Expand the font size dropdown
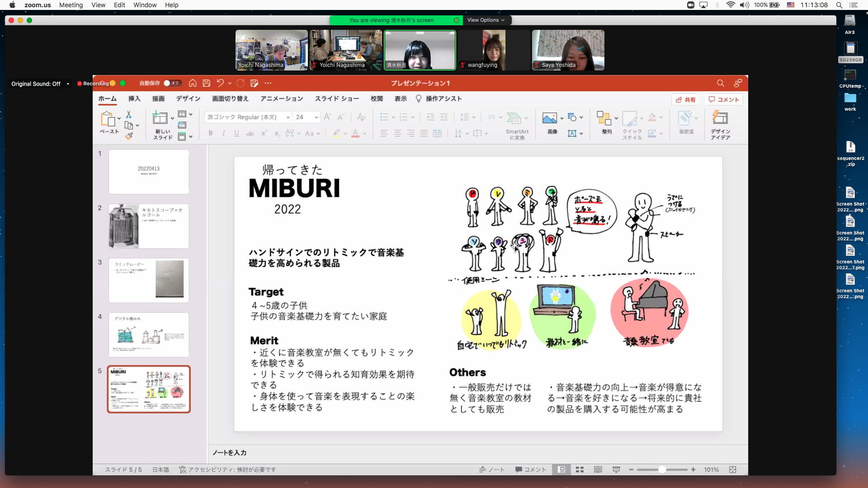The image size is (868, 488). coord(316,117)
